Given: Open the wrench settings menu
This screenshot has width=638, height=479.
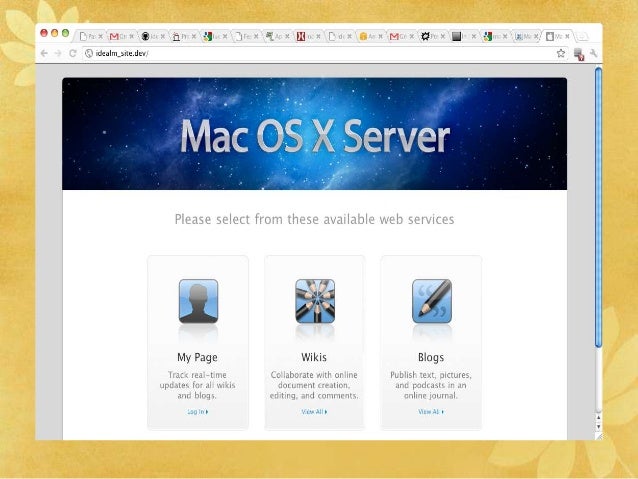Looking at the screenshot, I should pyautogui.click(x=594, y=53).
